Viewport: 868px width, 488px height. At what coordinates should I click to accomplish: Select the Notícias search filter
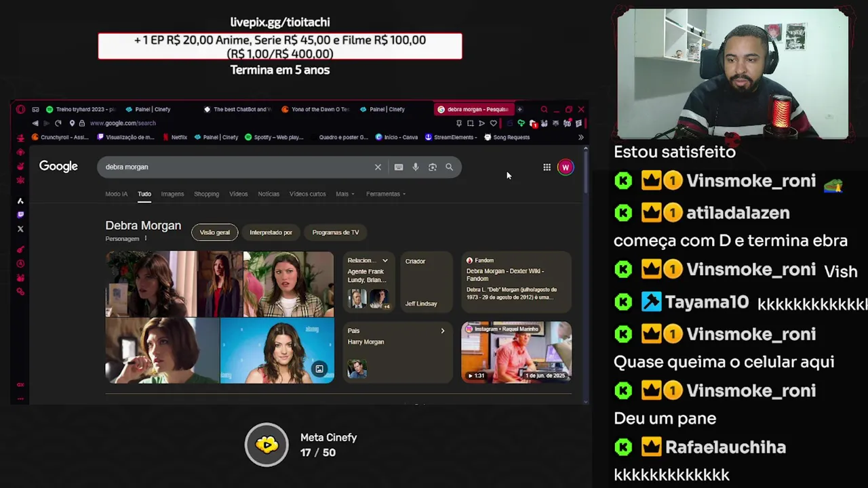pos(269,194)
